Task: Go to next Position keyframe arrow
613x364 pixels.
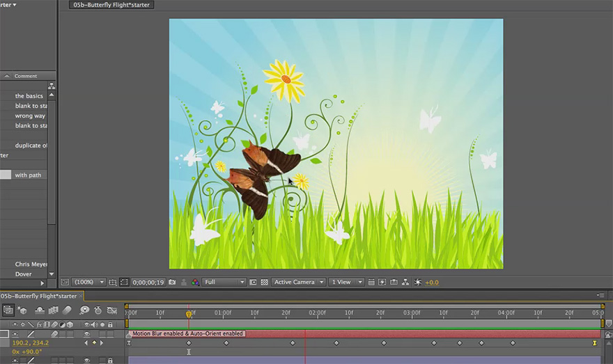Action: point(102,343)
